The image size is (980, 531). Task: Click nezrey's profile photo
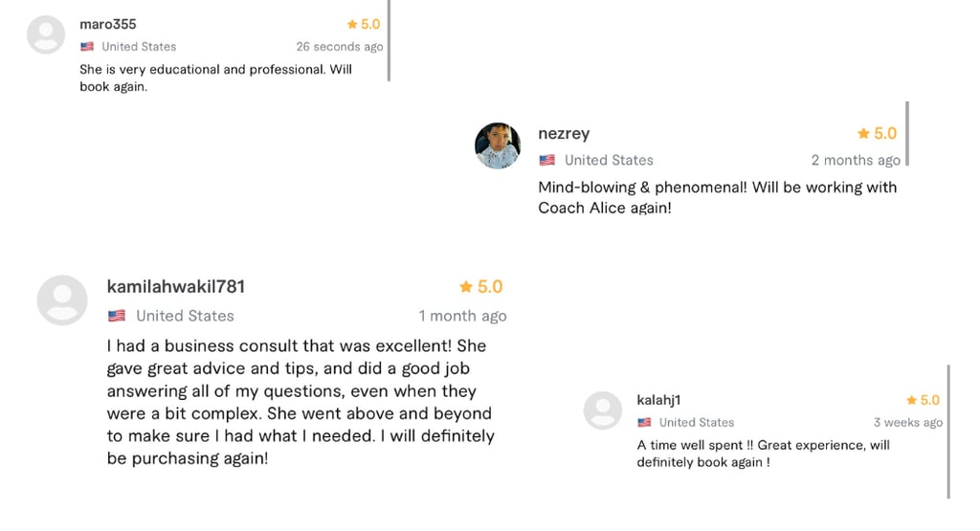click(497, 145)
